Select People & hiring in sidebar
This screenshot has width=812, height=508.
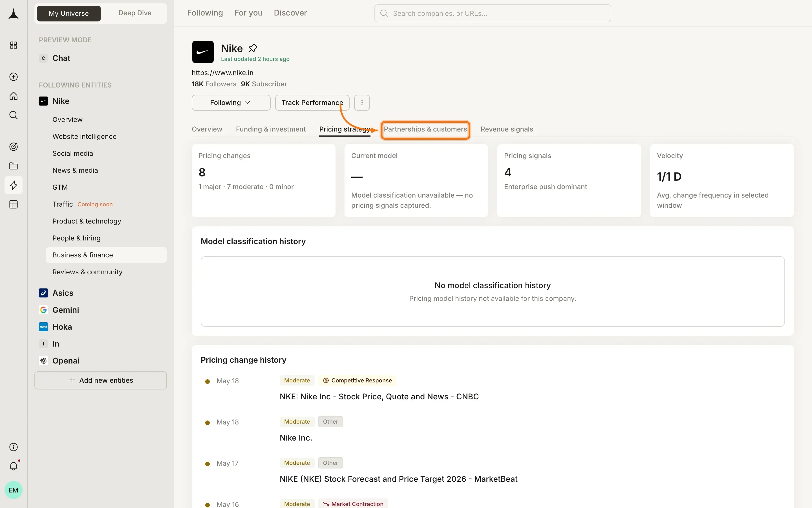point(76,238)
